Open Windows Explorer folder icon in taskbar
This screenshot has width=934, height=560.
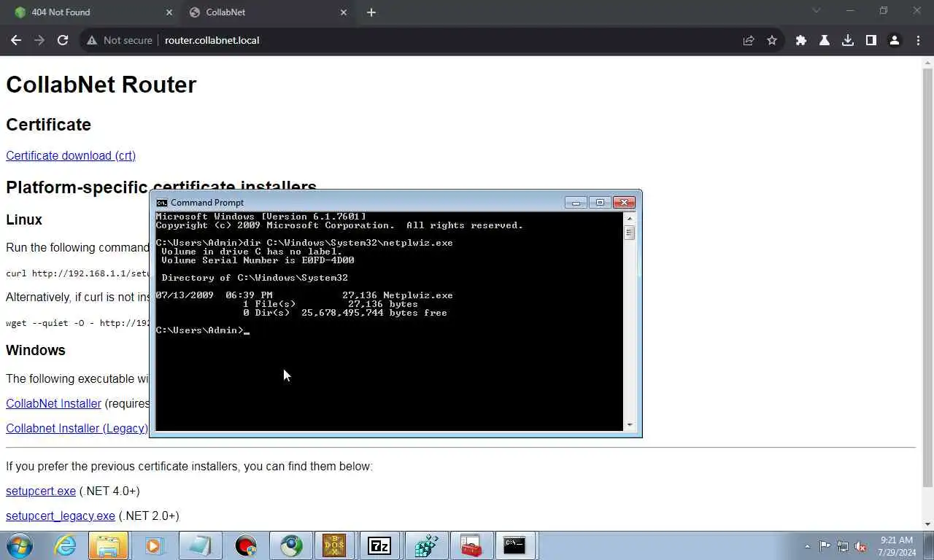coord(108,545)
